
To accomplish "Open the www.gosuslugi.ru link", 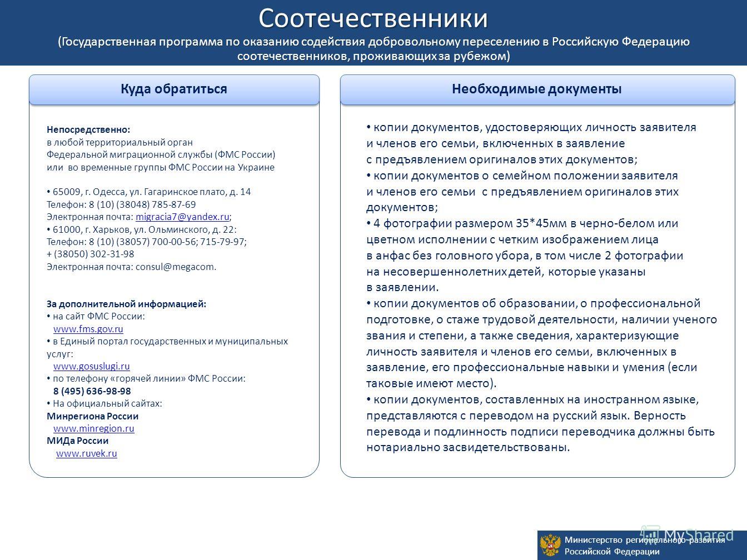I will click(x=91, y=366).
